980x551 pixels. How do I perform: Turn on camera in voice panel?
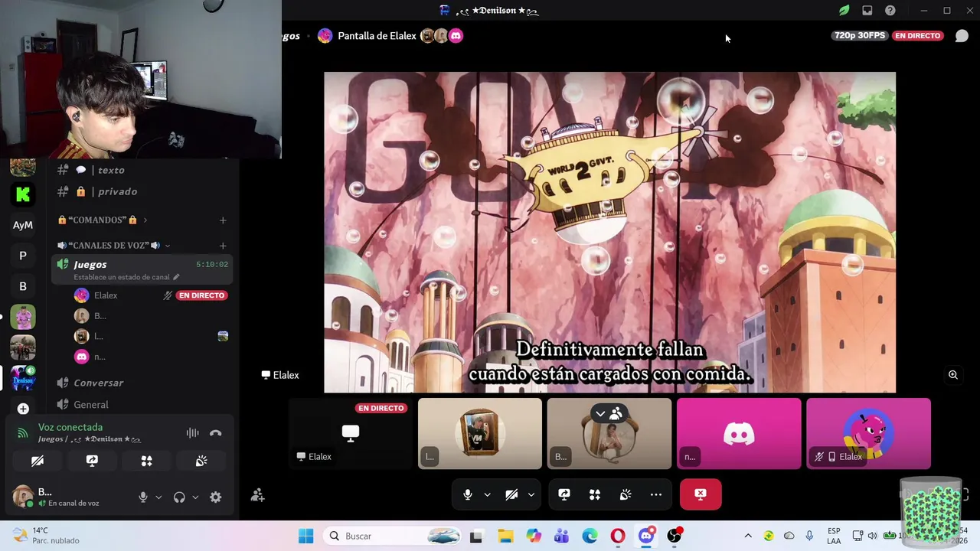tap(38, 461)
